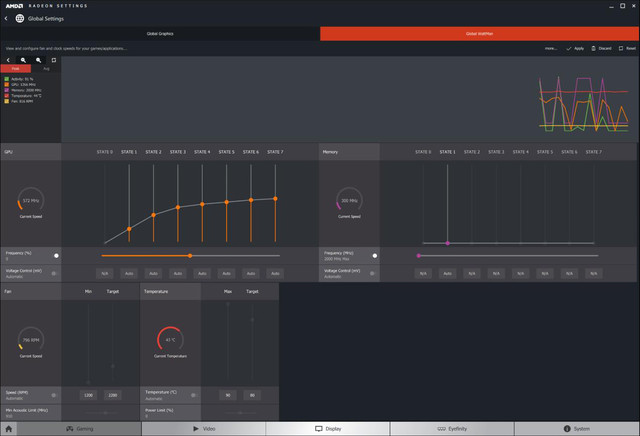Toggle Activity green legend checkbox
The image size is (640, 436).
tap(7, 79)
